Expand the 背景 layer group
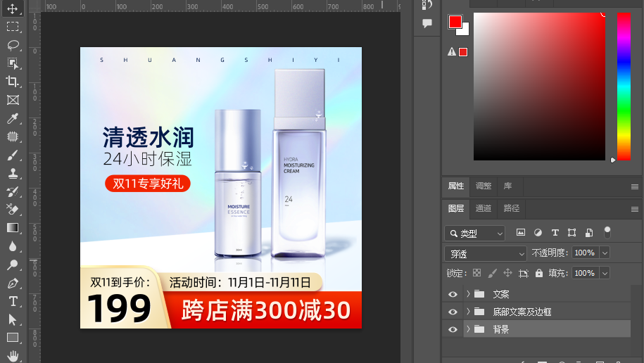644x363 pixels. point(468,329)
